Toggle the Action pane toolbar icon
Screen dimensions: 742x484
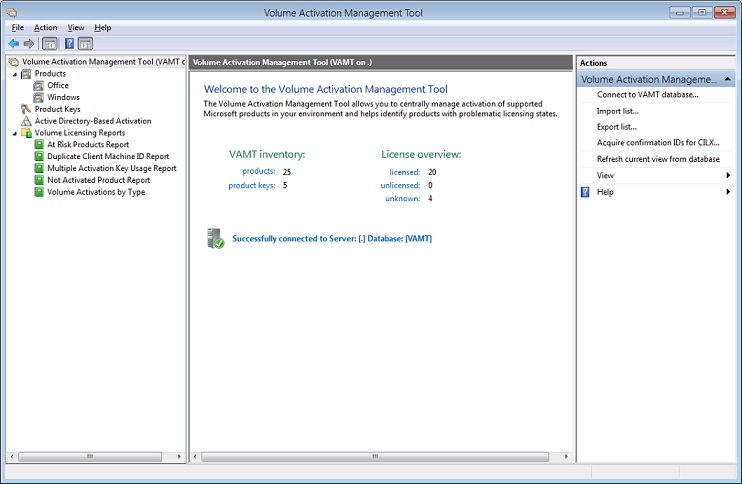(x=86, y=44)
